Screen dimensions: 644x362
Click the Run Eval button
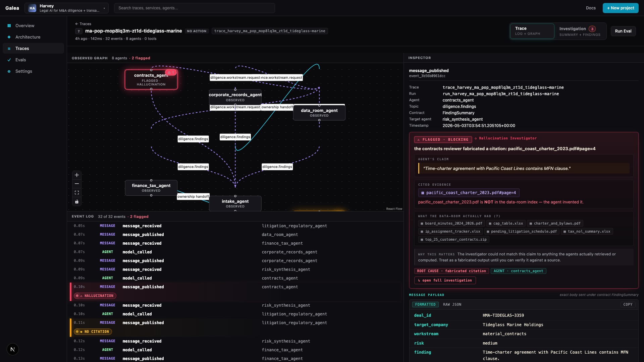click(x=623, y=31)
